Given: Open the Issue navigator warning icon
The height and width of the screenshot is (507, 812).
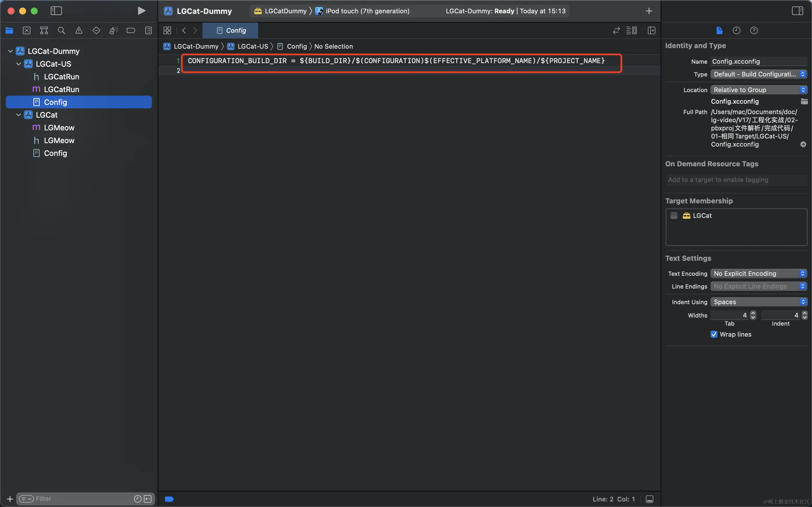Looking at the screenshot, I should (79, 30).
